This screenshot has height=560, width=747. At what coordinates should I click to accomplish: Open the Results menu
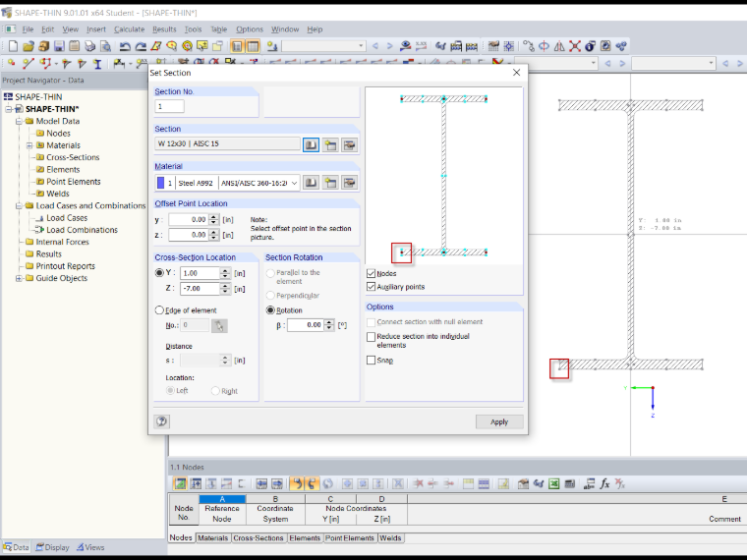[x=164, y=29]
